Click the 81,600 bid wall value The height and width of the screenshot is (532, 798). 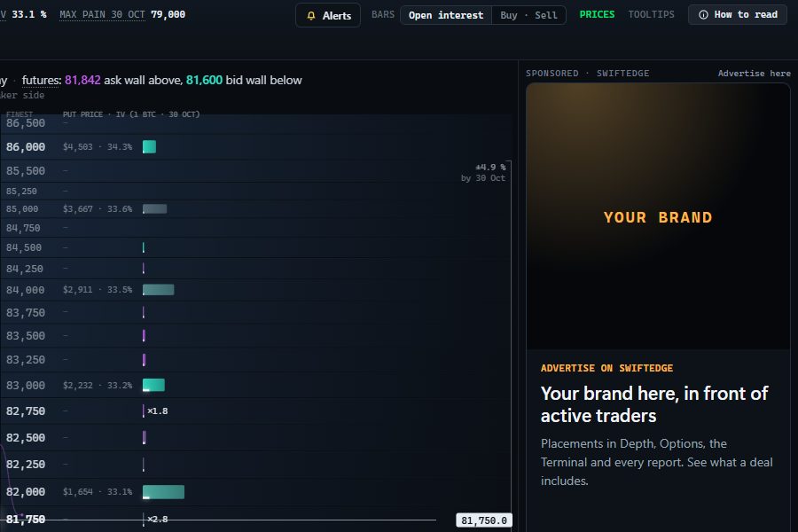[x=204, y=80]
